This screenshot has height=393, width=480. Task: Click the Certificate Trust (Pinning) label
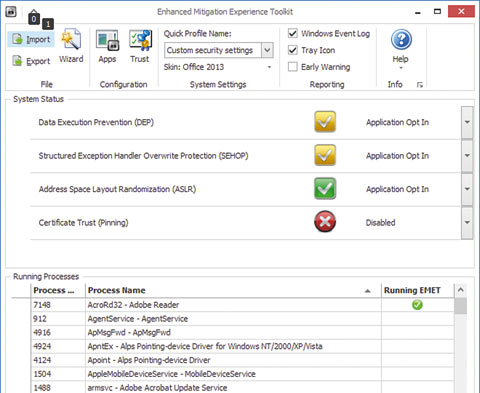83,222
